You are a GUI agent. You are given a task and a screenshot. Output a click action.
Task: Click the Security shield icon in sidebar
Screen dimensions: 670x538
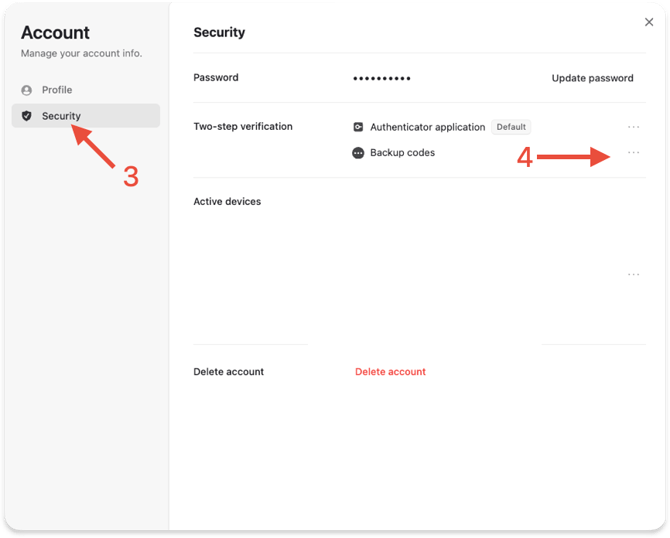[27, 116]
